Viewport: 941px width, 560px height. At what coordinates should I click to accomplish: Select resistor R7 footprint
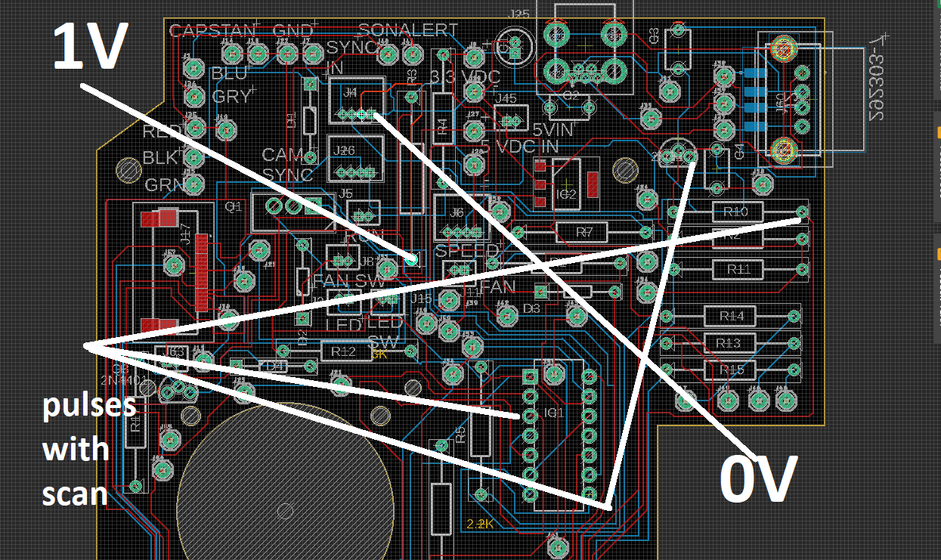(x=583, y=231)
